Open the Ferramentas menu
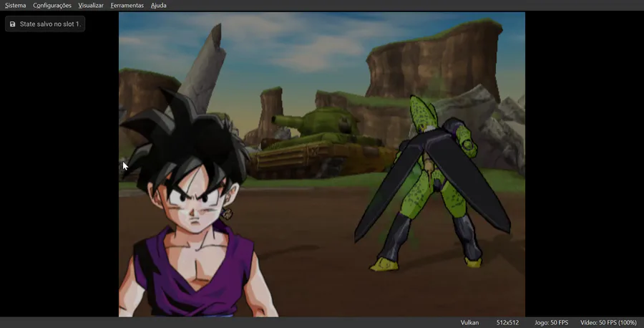Screen dimensions: 644x328 pos(127,5)
